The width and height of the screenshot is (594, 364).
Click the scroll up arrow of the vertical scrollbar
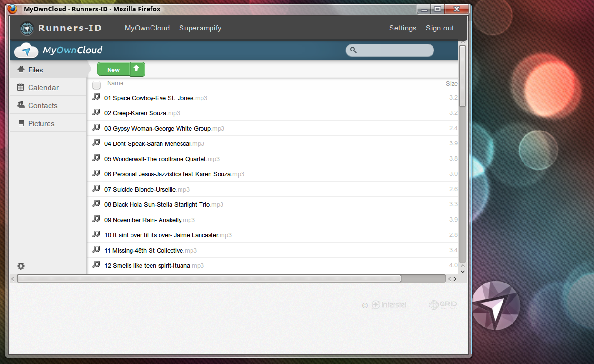(x=463, y=42)
